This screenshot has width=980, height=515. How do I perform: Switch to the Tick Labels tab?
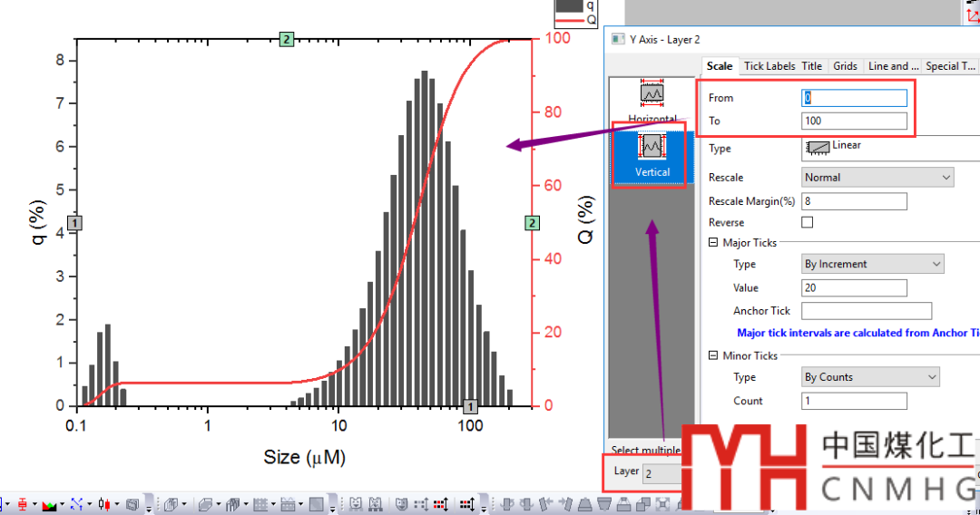tap(769, 66)
